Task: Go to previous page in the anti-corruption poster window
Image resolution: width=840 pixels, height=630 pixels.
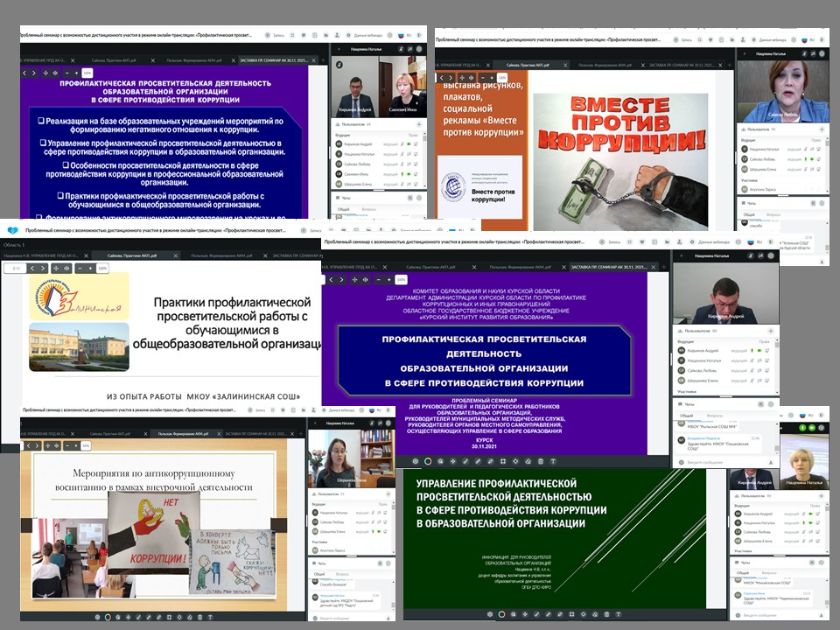Action: 443,78
